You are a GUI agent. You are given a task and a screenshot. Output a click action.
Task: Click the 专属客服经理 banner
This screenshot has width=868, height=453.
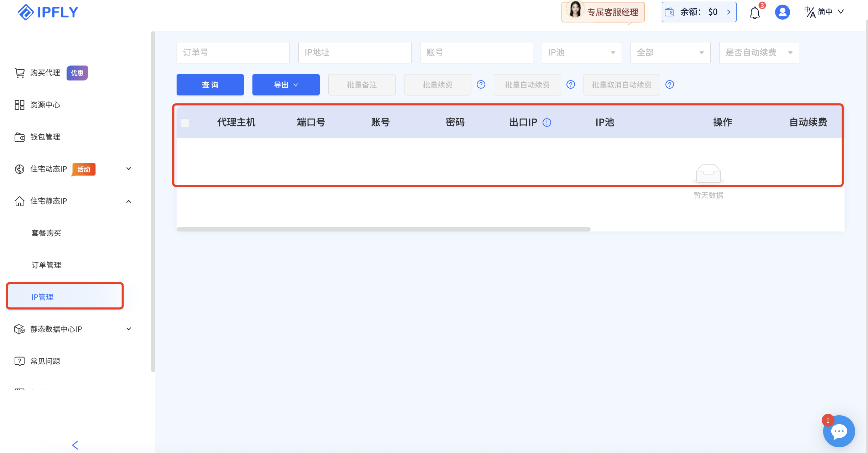(603, 12)
